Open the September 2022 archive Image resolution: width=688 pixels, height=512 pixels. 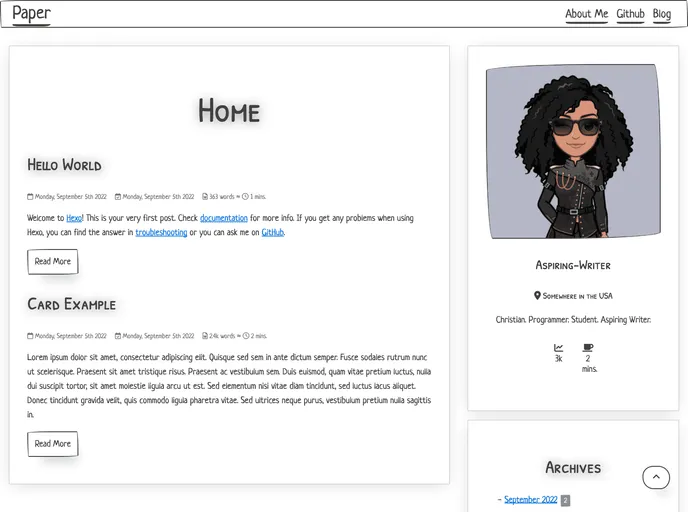[x=530, y=499]
